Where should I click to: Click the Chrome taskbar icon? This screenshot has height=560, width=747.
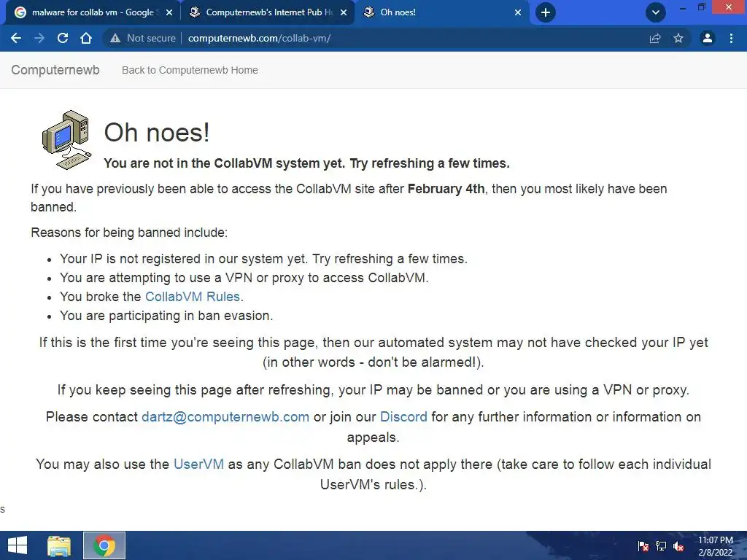104,545
